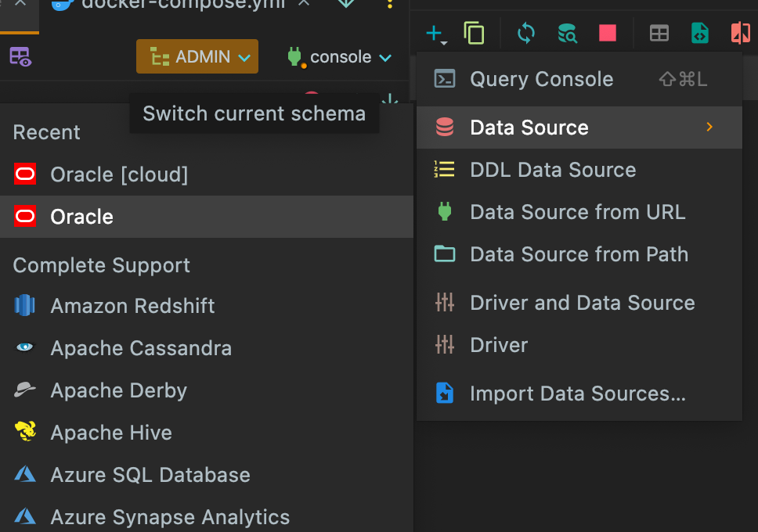Viewport: 758px width, 532px height.
Task: Click the purple table view icon
Action: pos(20,56)
